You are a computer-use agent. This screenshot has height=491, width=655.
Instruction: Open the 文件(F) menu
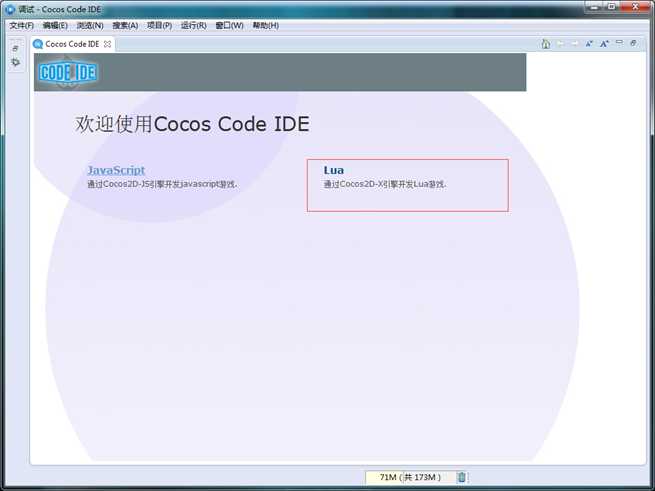pos(21,25)
